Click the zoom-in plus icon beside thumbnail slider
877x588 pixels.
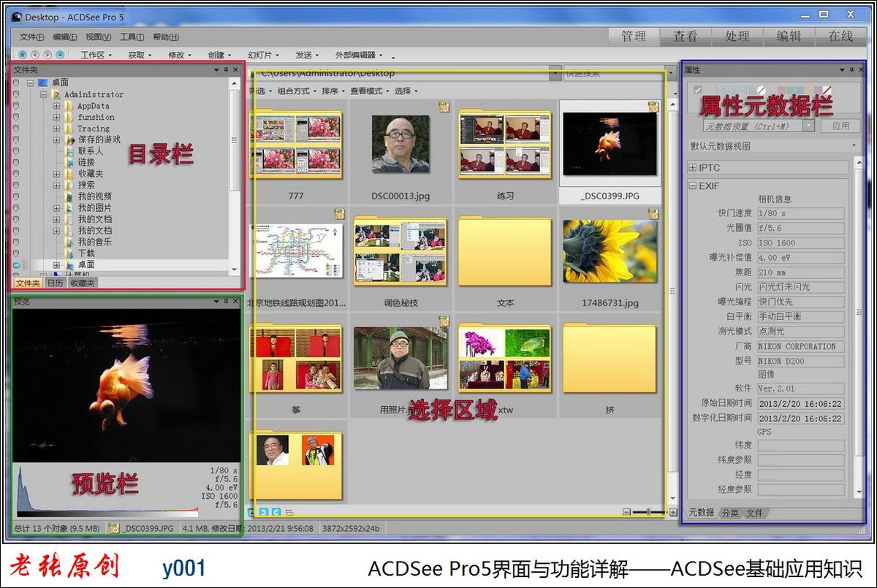click(x=673, y=513)
